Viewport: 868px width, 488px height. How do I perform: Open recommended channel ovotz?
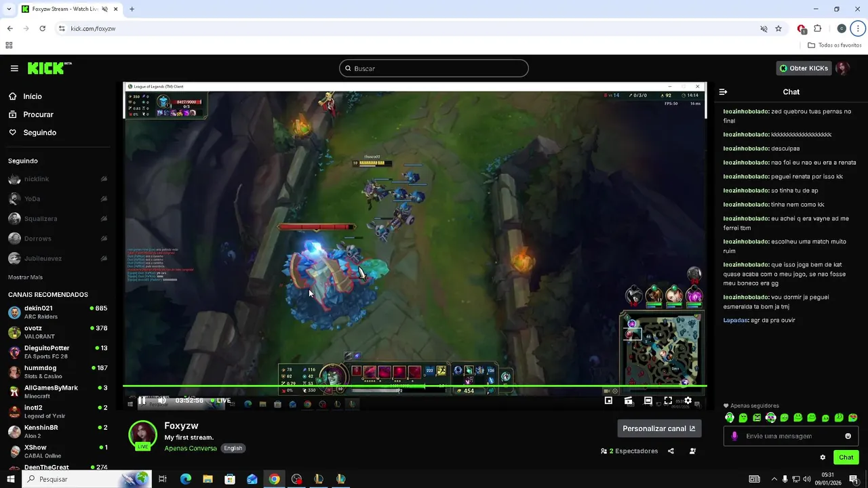[x=58, y=332]
